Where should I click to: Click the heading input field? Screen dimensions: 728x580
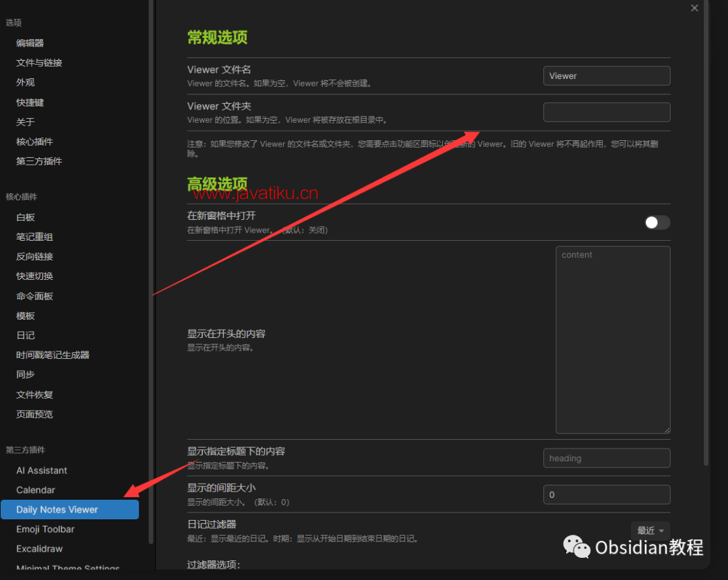click(x=607, y=459)
